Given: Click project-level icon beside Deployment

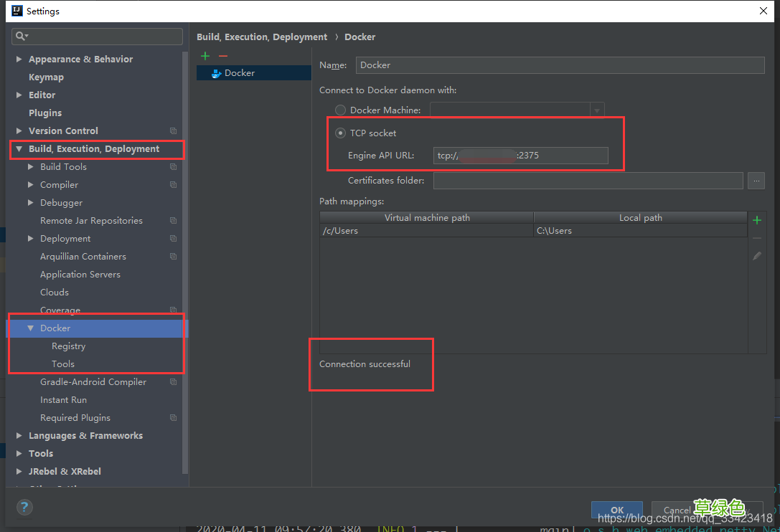Looking at the screenshot, I should click(x=173, y=238).
